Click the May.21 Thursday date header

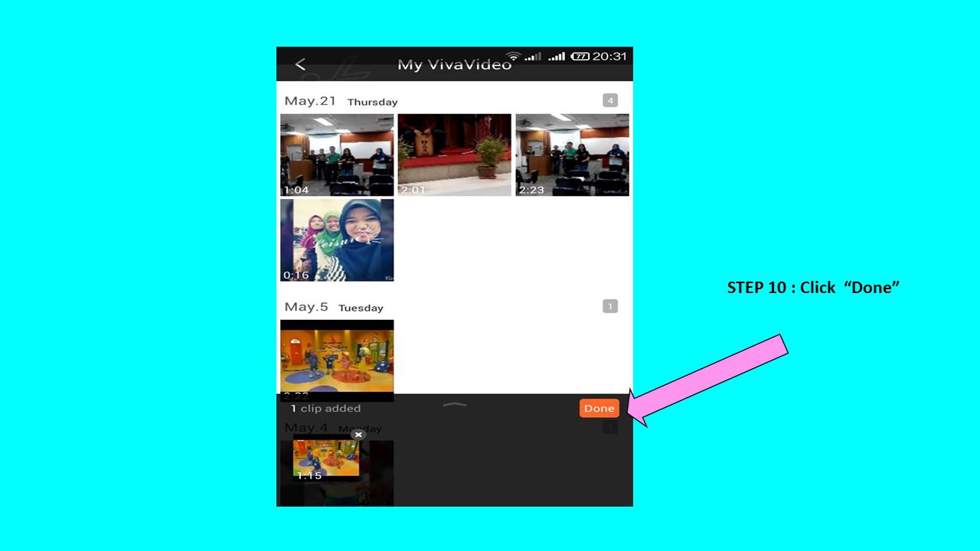click(341, 101)
